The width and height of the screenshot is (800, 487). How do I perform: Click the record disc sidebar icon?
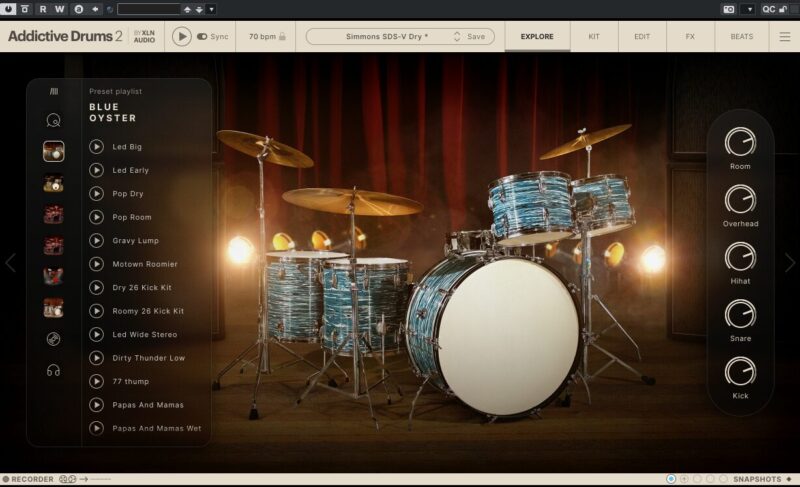coord(54,339)
